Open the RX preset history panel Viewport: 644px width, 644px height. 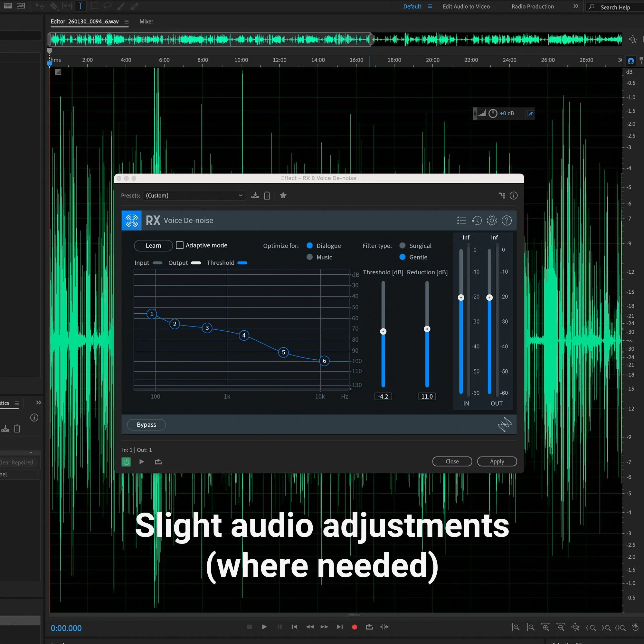477,220
